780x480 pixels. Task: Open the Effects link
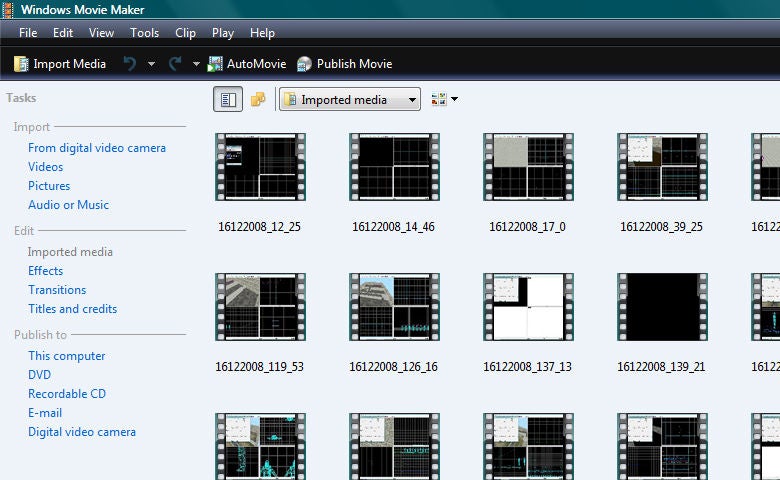click(45, 271)
